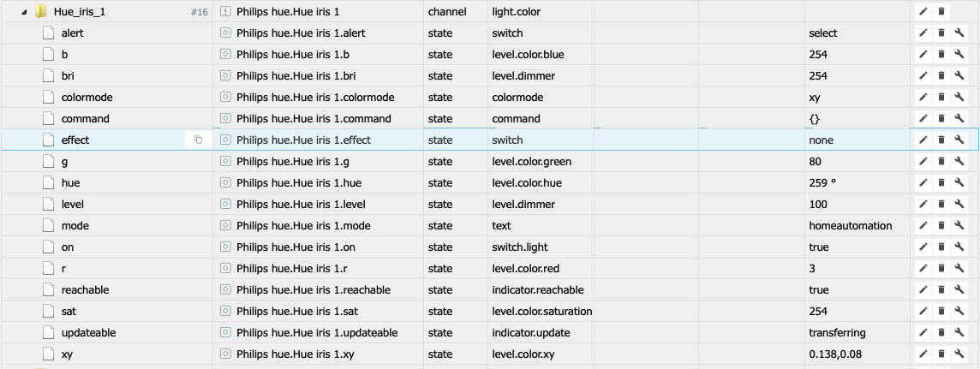This screenshot has width=980, height=369.
Task: Delete the updateable state via trash icon
Action: pyautogui.click(x=941, y=333)
